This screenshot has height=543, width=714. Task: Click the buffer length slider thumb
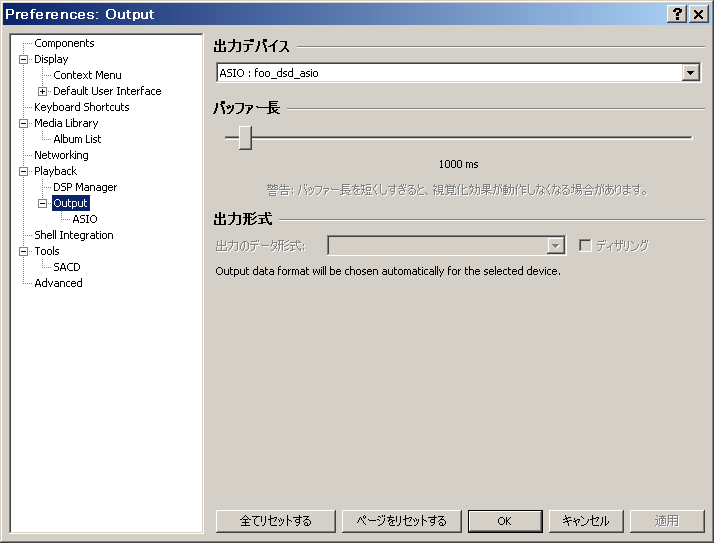point(245,138)
